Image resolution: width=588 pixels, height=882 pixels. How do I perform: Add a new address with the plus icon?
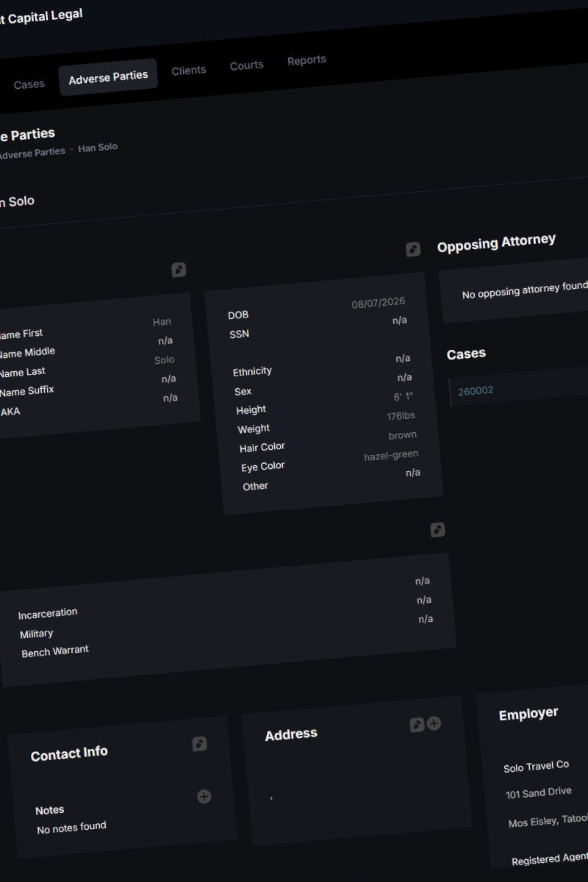(434, 723)
